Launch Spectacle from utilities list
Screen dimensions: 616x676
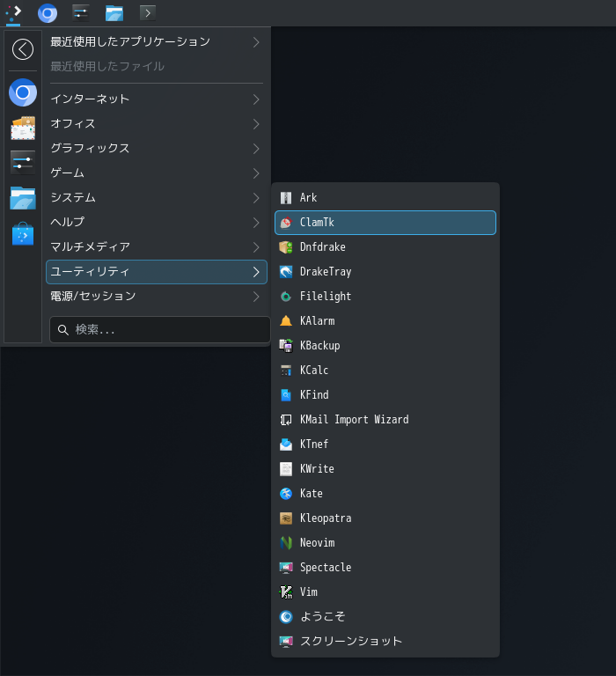(x=385, y=568)
